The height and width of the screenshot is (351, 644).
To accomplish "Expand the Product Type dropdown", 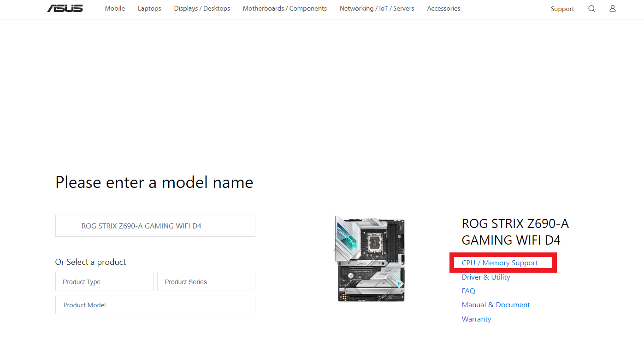I will click(x=104, y=281).
